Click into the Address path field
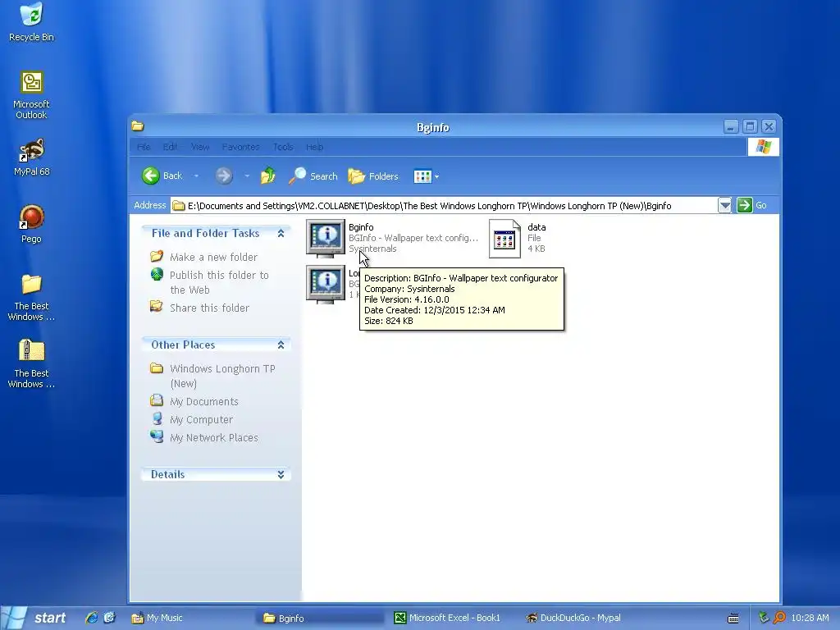Viewport: 840px width, 630px height. (x=445, y=206)
